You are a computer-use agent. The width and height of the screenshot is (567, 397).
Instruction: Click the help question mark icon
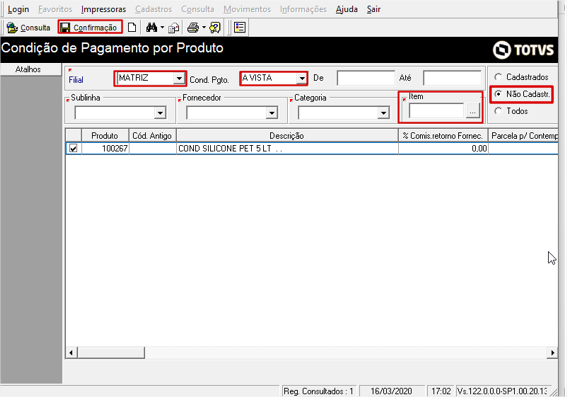(x=215, y=27)
